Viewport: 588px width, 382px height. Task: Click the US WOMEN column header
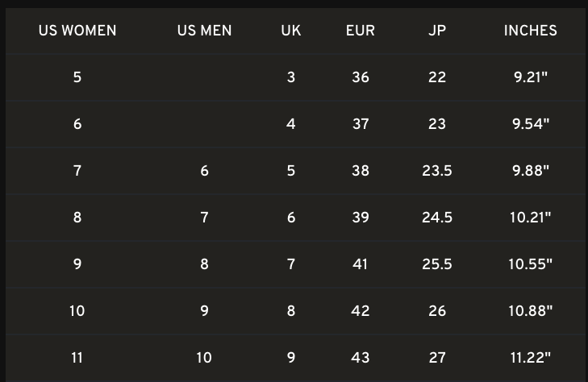click(x=77, y=31)
